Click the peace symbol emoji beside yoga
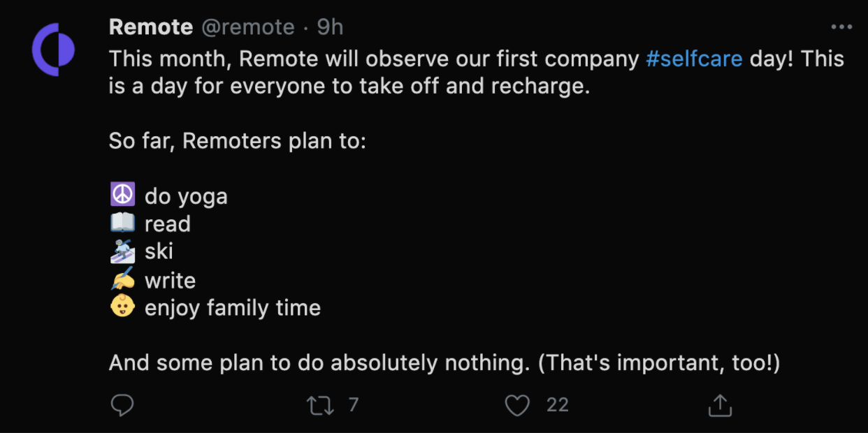 point(122,195)
